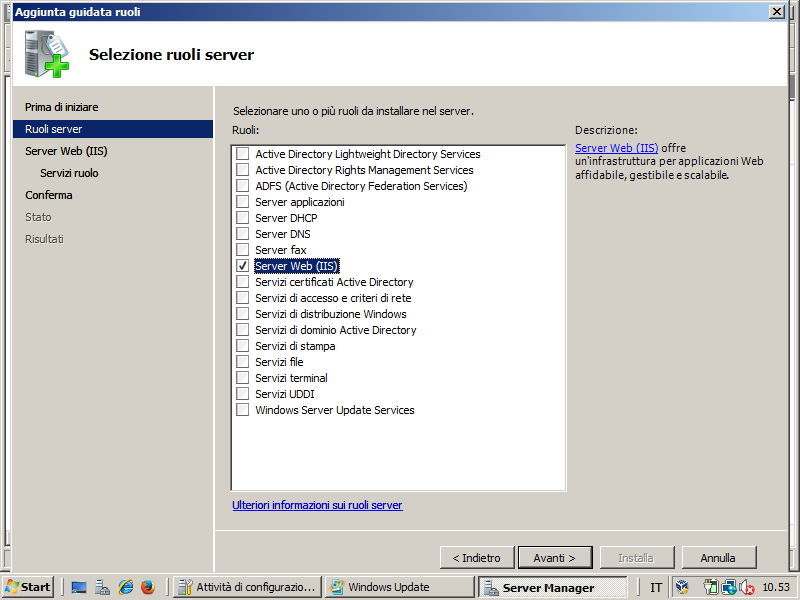This screenshot has width=800, height=600.
Task: Launch Internet Explorer from quick launch
Action: [x=126, y=587]
